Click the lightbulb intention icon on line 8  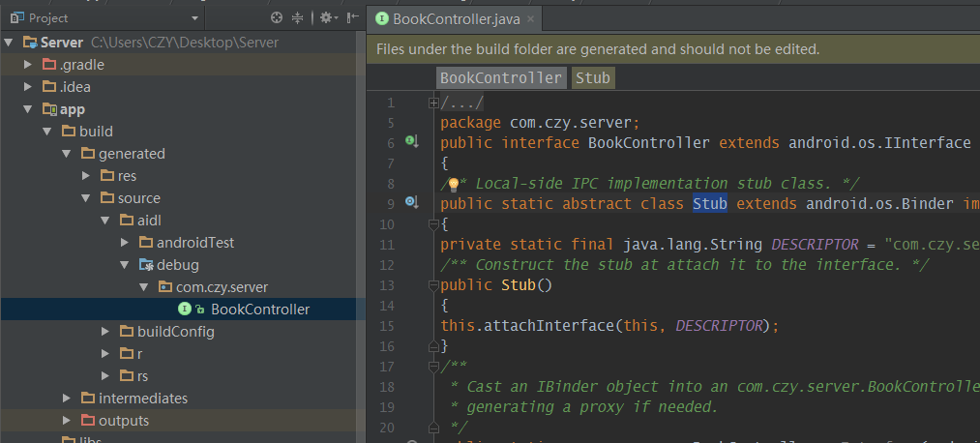pyautogui.click(x=453, y=185)
